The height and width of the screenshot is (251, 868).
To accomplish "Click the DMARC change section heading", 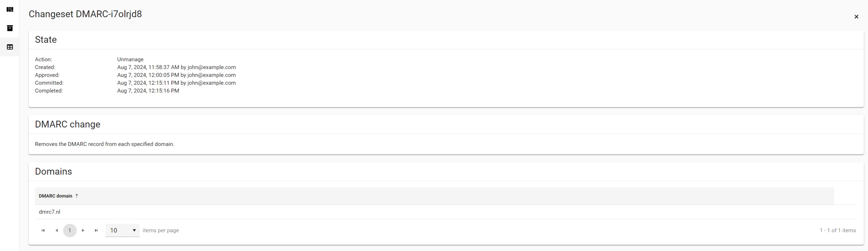I will (x=67, y=124).
